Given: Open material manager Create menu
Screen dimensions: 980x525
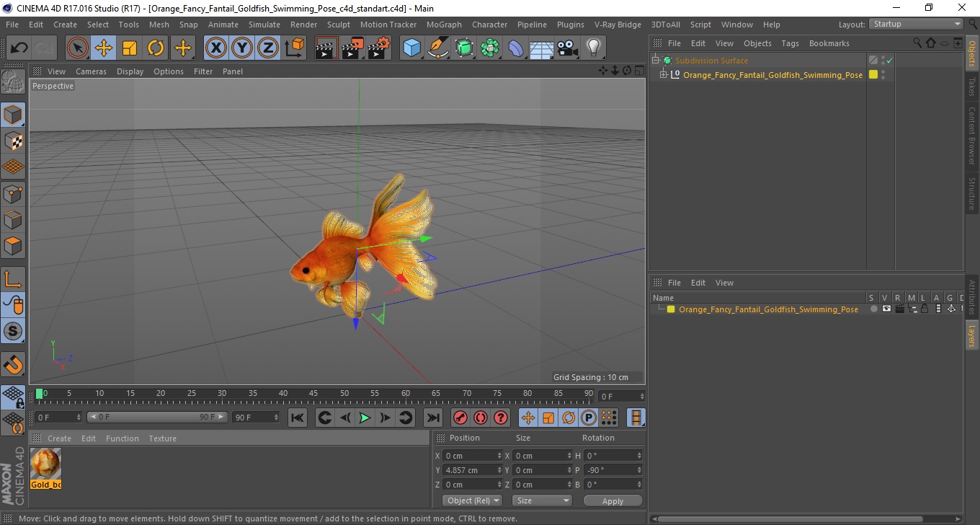Looking at the screenshot, I should [x=59, y=438].
